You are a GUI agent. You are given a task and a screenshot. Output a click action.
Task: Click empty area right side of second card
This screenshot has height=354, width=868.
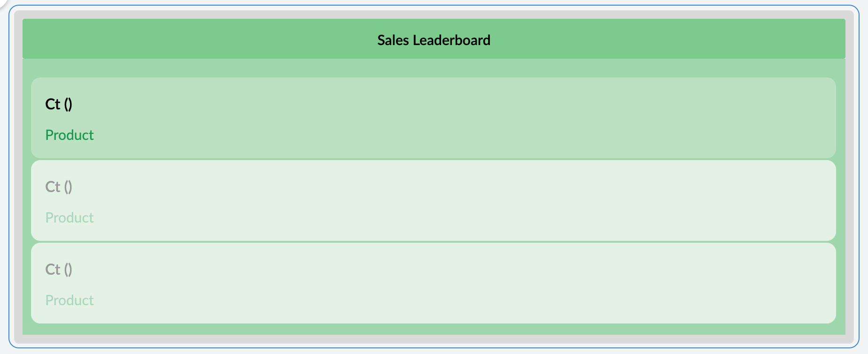pos(705,200)
